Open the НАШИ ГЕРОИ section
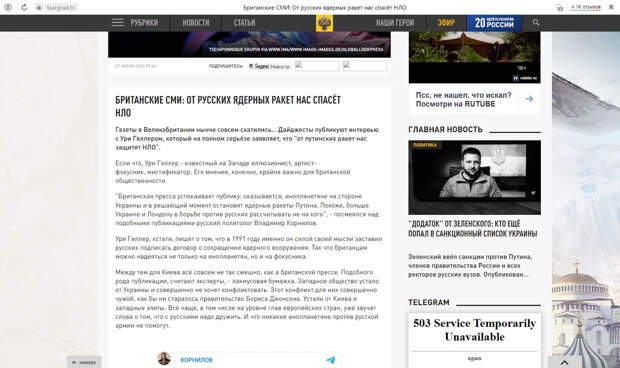Image resolution: width=620 pixels, height=368 pixels. point(395,23)
